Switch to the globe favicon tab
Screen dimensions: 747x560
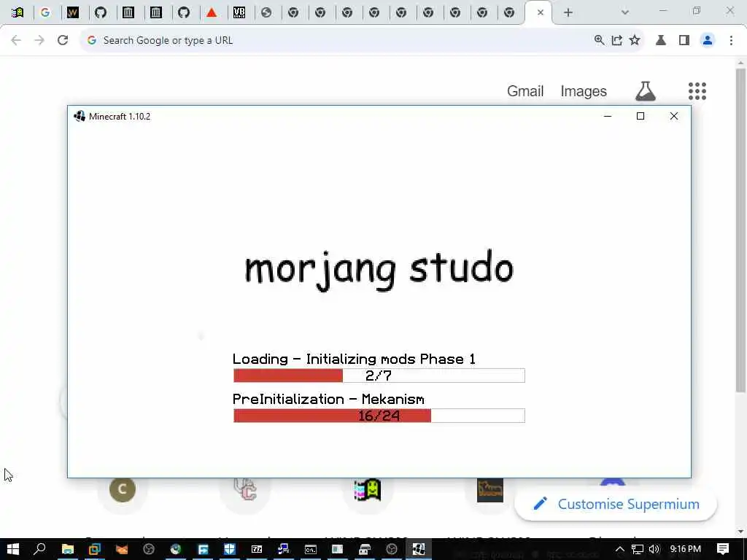point(266,12)
